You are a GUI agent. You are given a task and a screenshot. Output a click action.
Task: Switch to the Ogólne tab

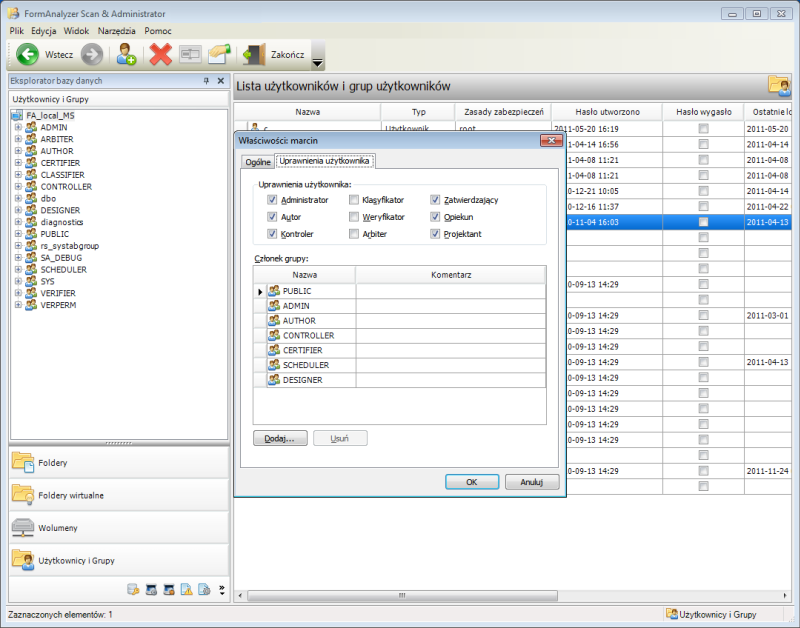(x=258, y=161)
